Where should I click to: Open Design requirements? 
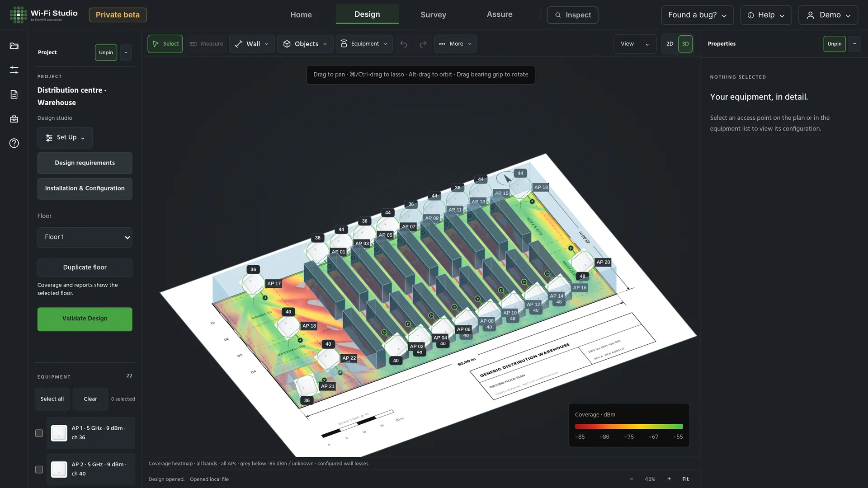[85, 163]
